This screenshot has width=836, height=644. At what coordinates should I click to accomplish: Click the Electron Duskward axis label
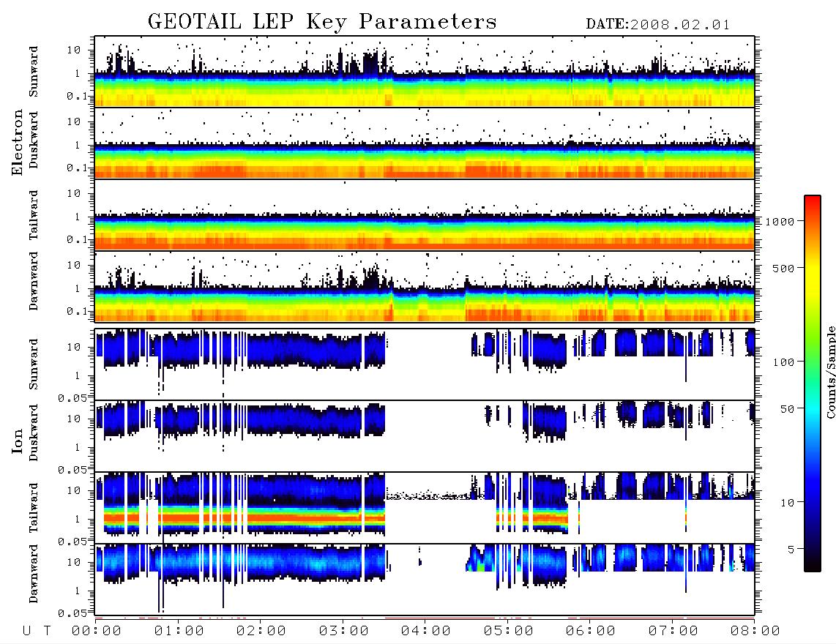coord(34,141)
